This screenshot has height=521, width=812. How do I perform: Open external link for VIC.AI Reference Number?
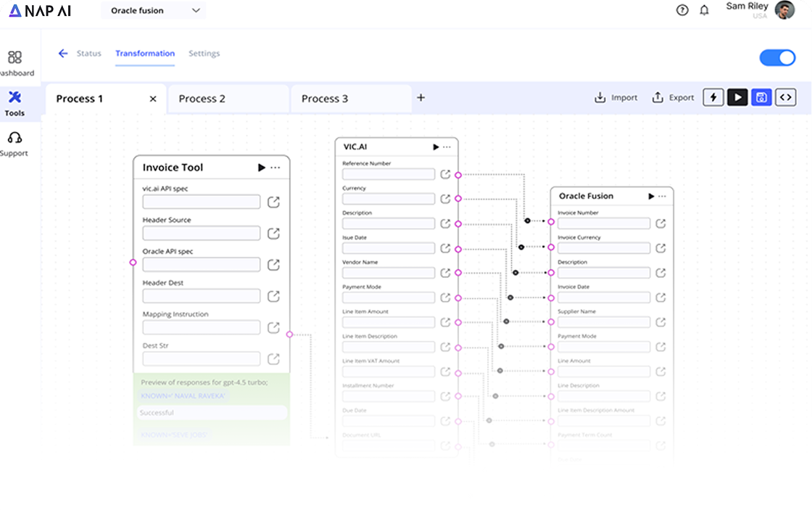(445, 174)
